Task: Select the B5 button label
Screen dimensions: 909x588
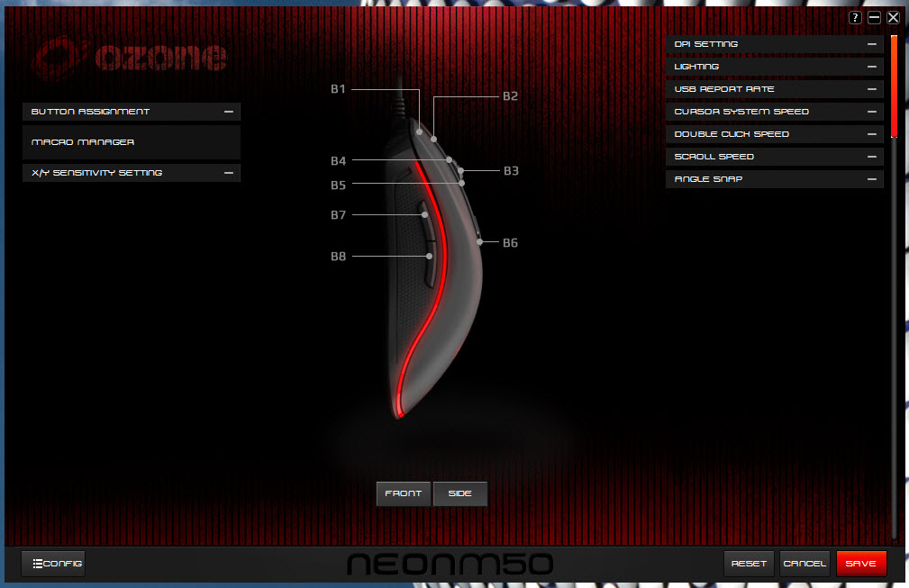Action: pos(339,185)
